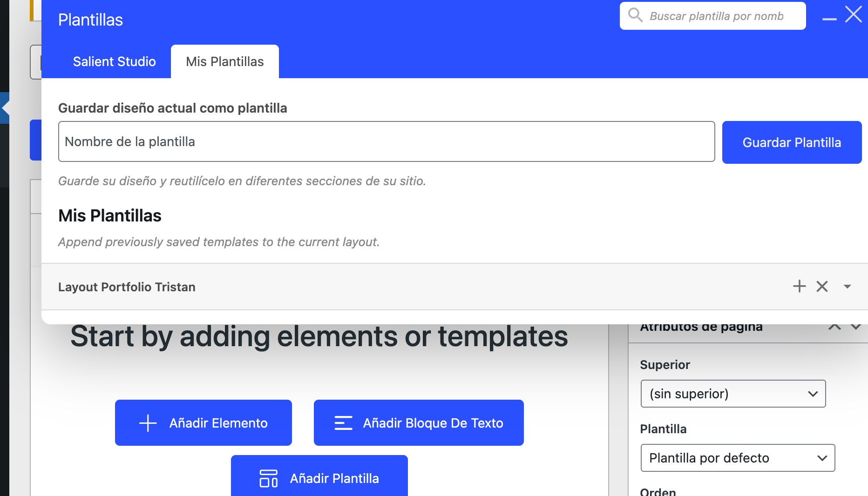Switch to Salient Studio tab
Viewport: 868px width, 496px height.
tap(114, 61)
